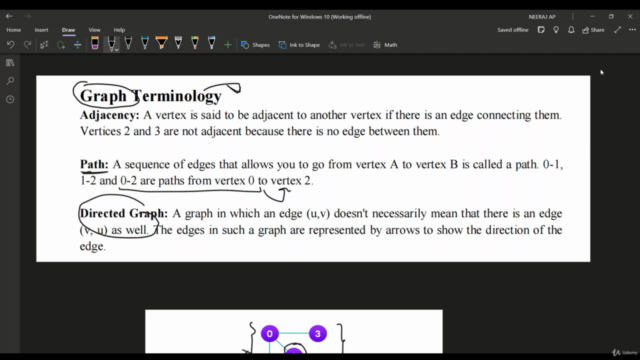Viewport: 640px width, 360px height.
Task: Share this notebook
Action: pyautogui.click(x=593, y=30)
